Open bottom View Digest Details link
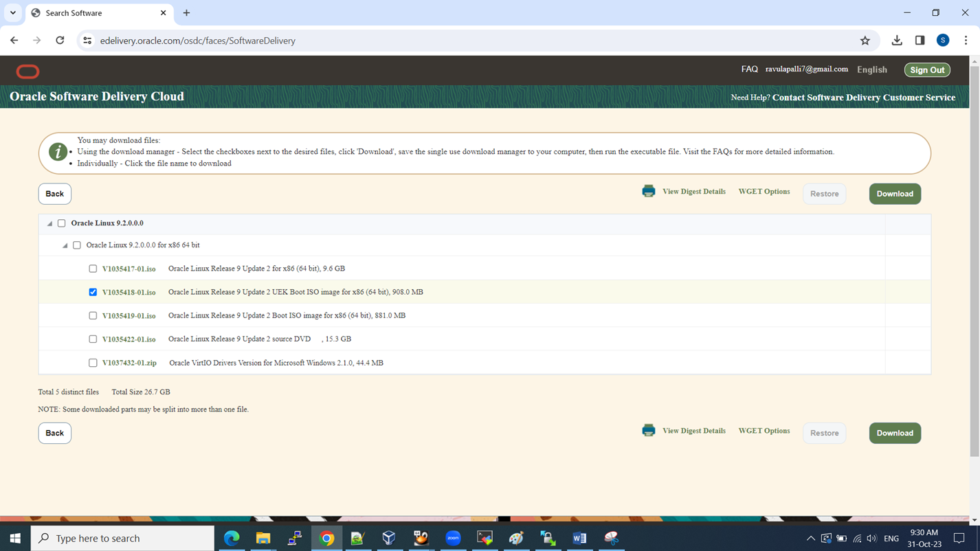 tap(694, 431)
